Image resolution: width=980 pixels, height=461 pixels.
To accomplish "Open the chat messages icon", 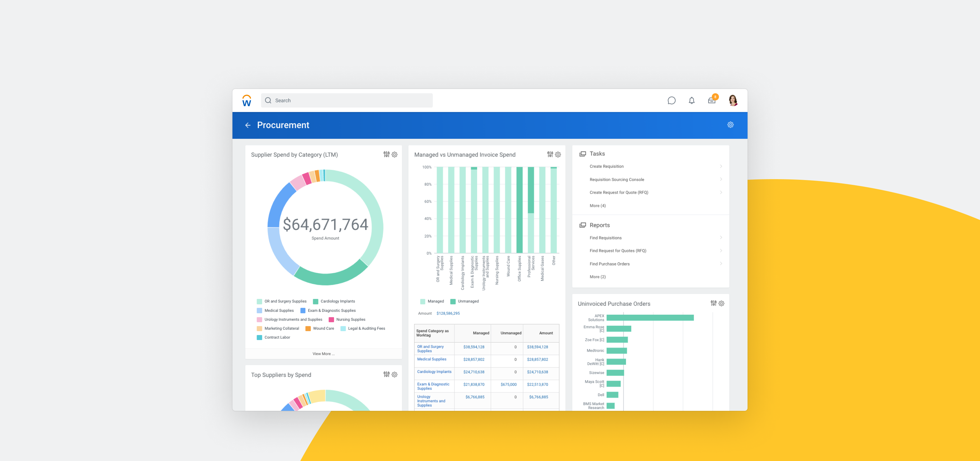I will pos(671,100).
